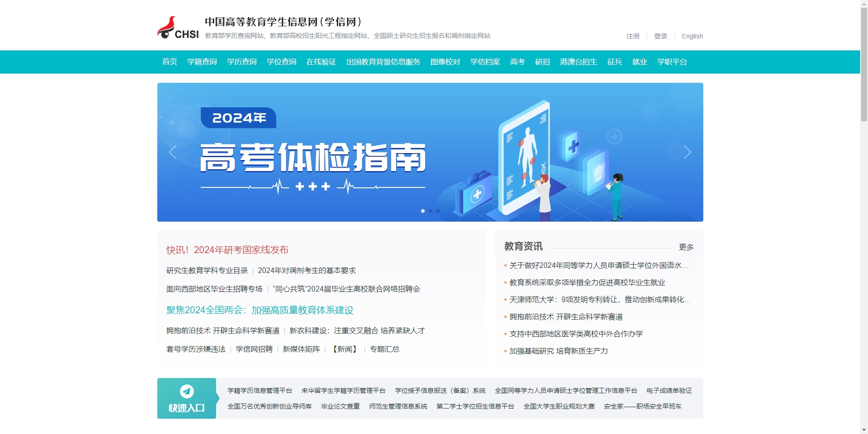Open 支持中西部地区医学类高校中外合作办学 news

point(576,334)
